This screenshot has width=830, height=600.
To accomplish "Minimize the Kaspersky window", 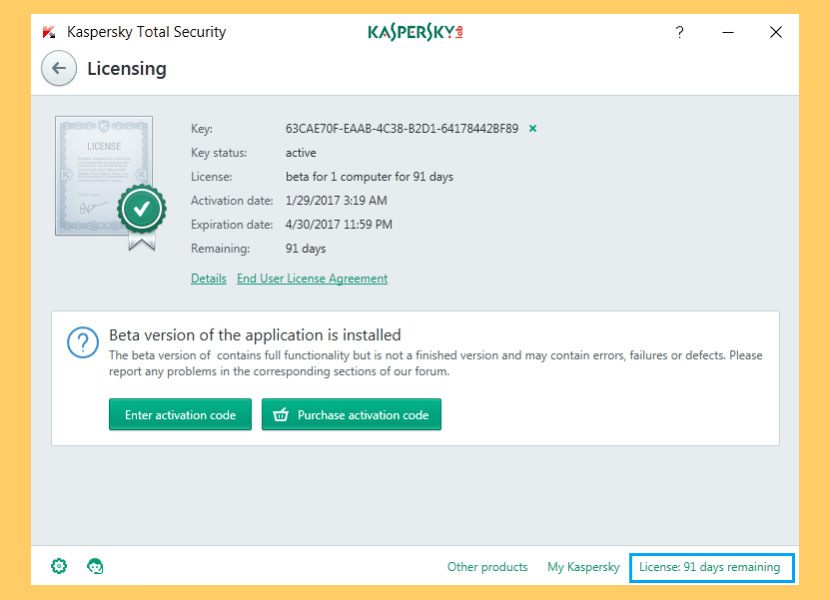I will (728, 32).
